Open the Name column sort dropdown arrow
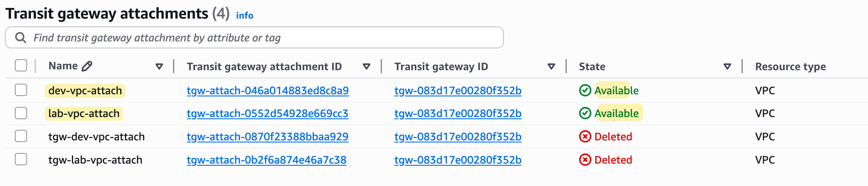The width and height of the screenshot is (868, 186). coord(159,66)
